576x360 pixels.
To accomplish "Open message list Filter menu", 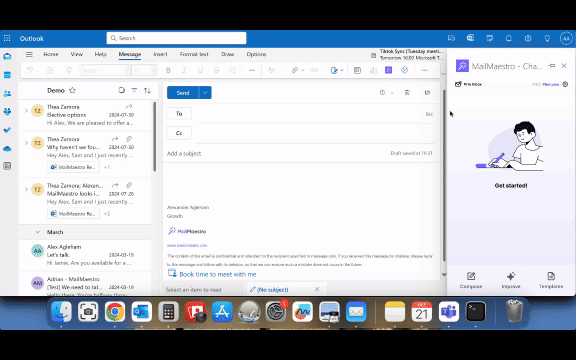I will pos(134,90).
